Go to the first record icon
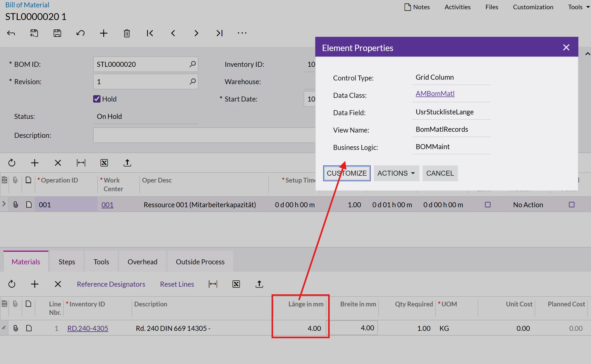This screenshot has width=591, height=364. pos(150,33)
